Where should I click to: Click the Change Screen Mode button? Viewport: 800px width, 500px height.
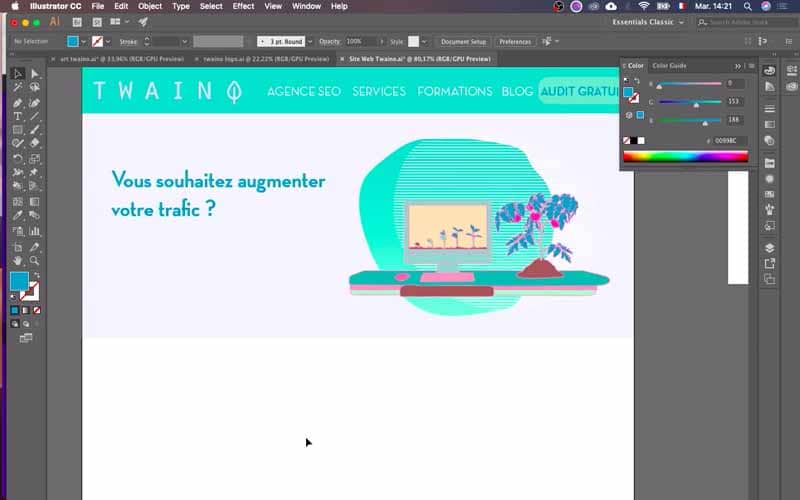click(26, 338)
